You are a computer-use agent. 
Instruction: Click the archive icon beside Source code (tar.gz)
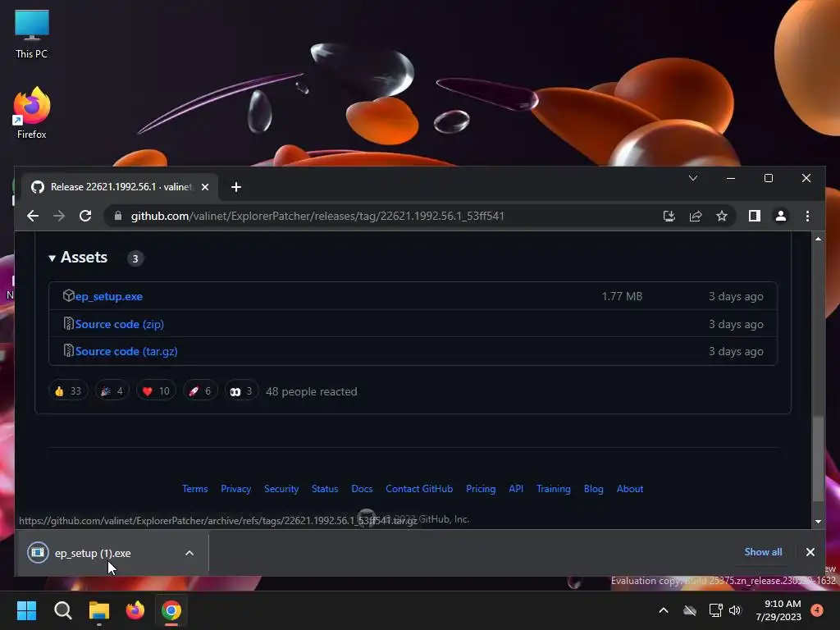[x=68, y=351]
